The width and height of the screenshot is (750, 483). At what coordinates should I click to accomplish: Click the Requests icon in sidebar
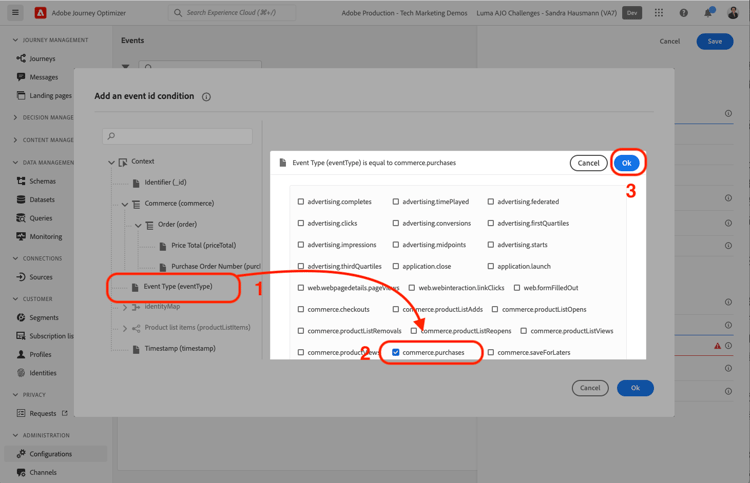coord(21,413)
